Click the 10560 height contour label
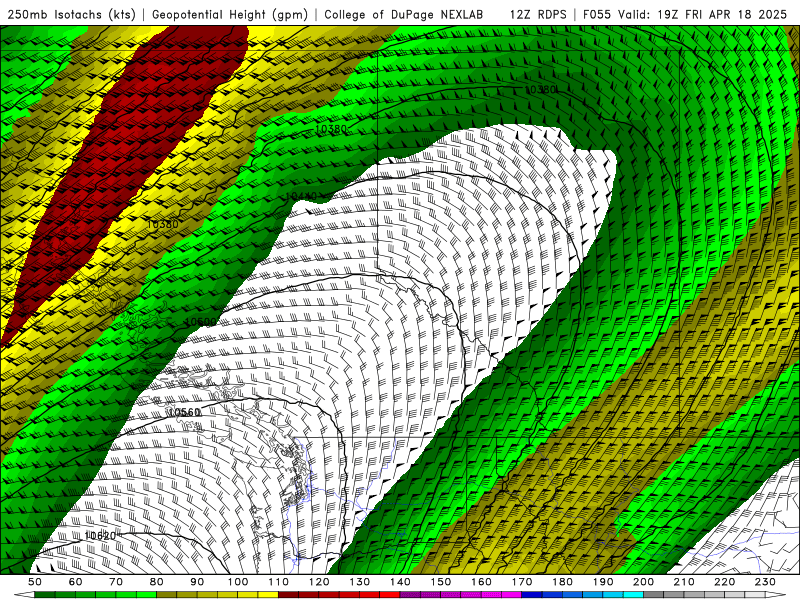The image size is (800, 600). (x=184, y=412)
